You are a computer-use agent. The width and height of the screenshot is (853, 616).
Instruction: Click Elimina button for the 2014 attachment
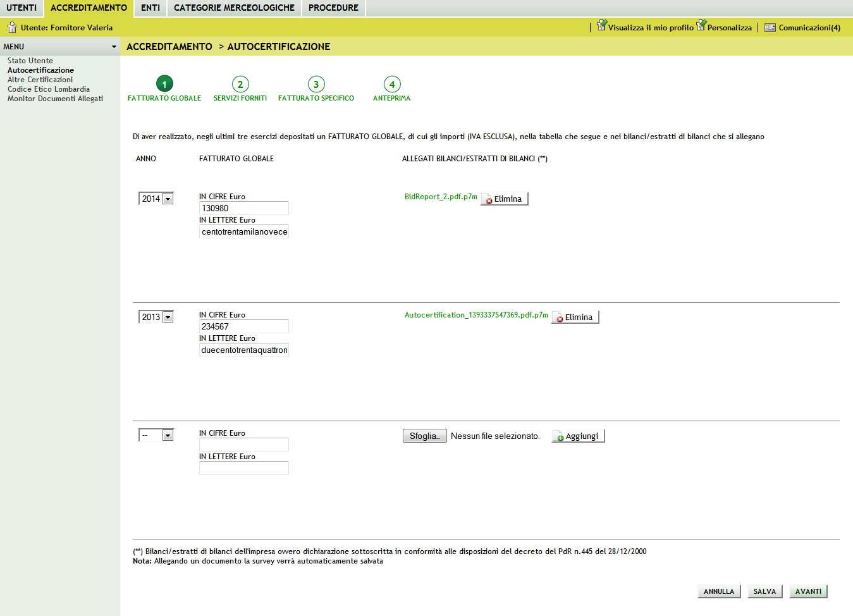click(x=504, y=199)
